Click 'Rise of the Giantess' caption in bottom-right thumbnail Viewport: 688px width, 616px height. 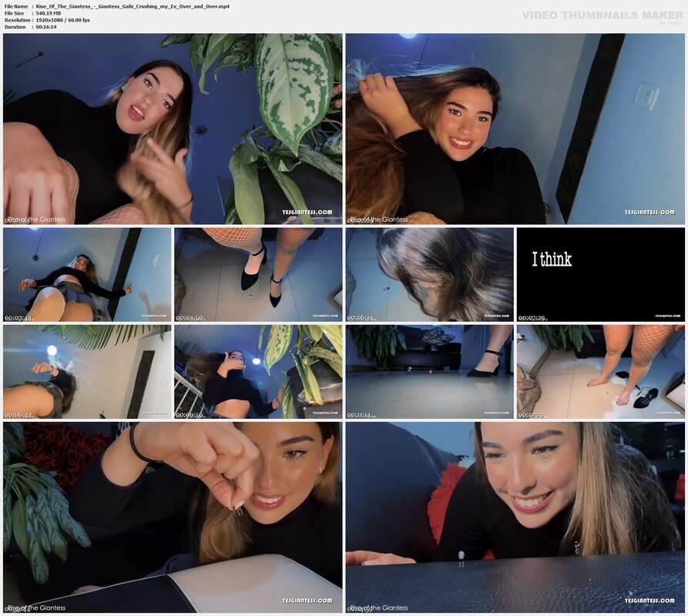(379, 608)
